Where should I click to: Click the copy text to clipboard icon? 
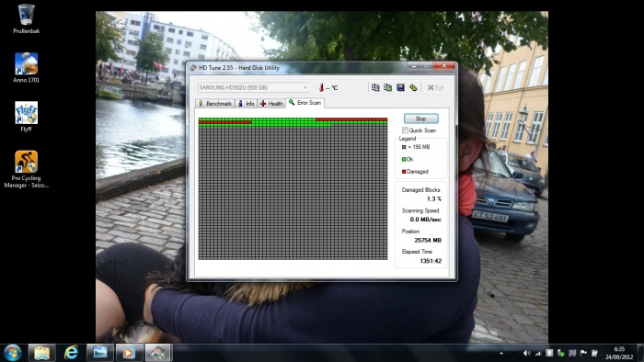(x=375, y=87)
